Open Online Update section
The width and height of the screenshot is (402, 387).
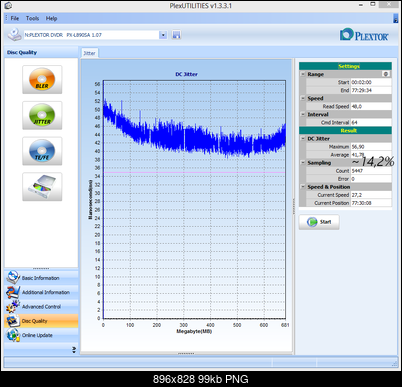click(x=41, y=335)
